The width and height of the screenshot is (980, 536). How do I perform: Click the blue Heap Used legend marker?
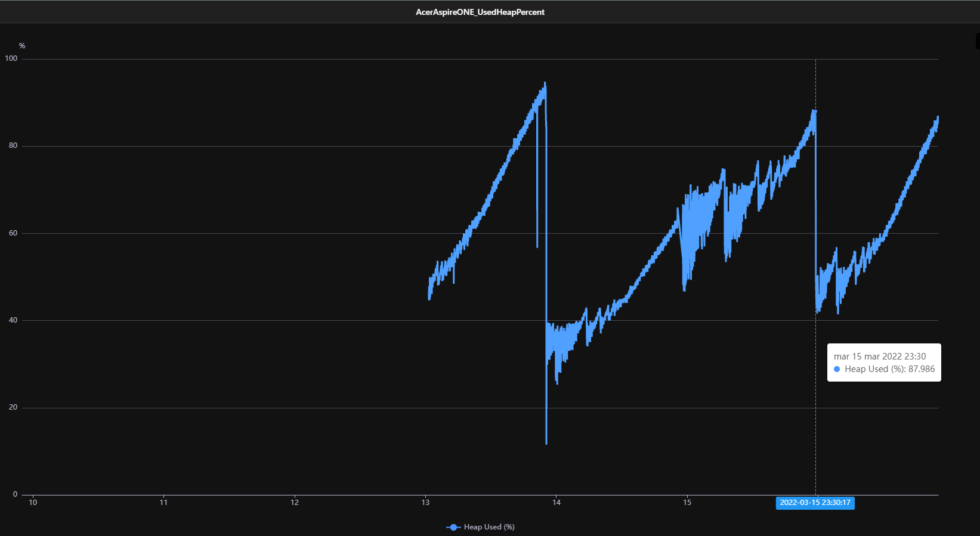[453, 527]
